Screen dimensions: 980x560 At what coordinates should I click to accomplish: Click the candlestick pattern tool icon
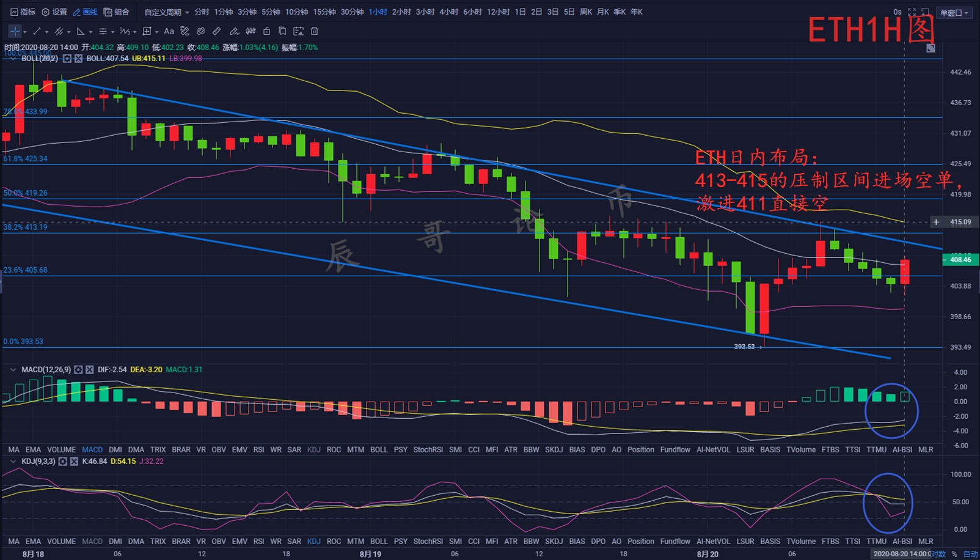250,31
